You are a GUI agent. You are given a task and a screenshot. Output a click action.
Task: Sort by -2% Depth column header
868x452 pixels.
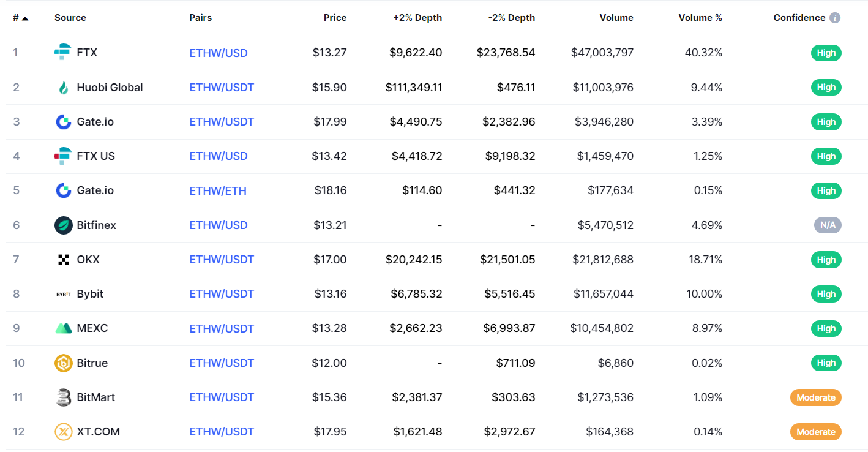pyautogui.click(x=512, y=18)
